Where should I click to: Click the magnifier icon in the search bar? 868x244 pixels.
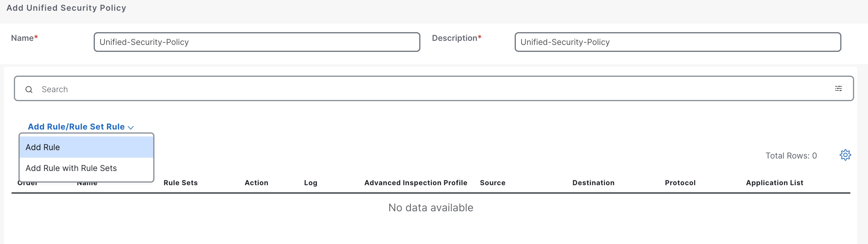[x=29, y=90]
